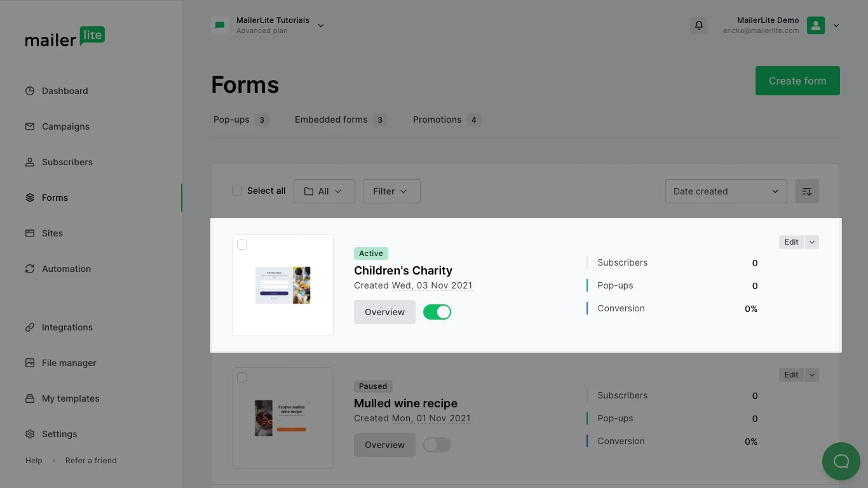Click the Automation refresh icon

(30, 269)
